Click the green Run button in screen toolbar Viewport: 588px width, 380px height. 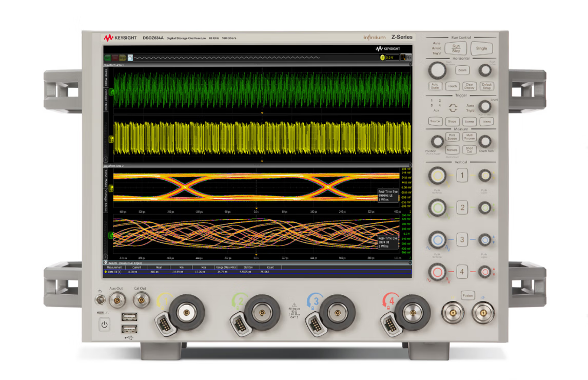tap(108, 58)
